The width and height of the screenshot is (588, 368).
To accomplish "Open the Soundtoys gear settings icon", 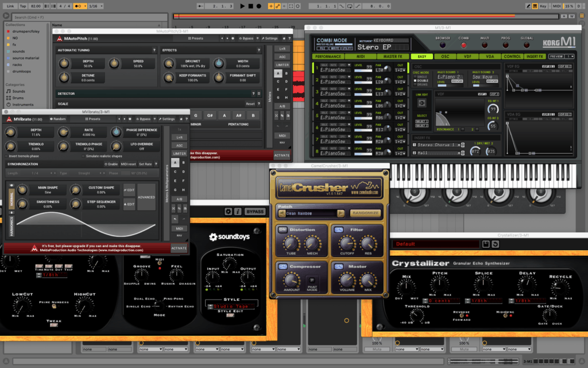I will coord(228,212).
